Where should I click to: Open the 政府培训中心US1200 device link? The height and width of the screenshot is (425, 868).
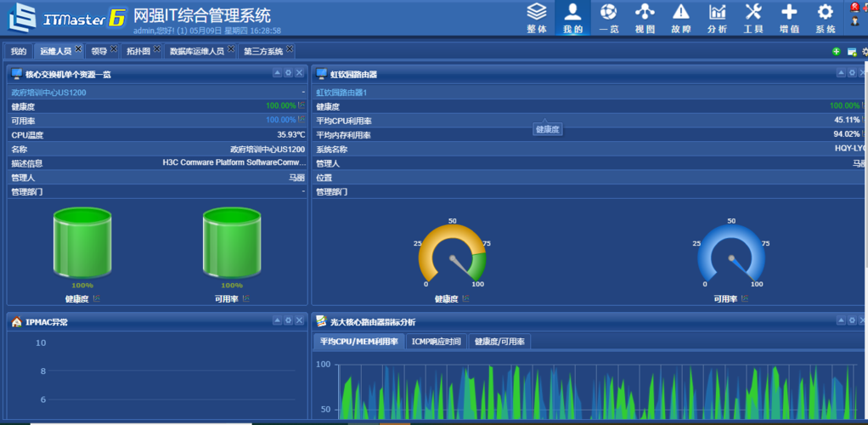48,93
